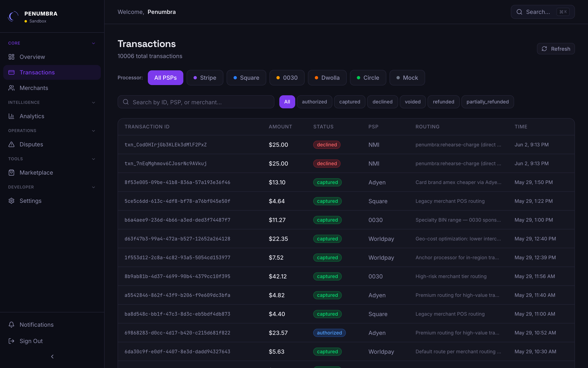Focus the global Search field
The width and height of the screenshot is (588, 368).
coord(542,12)
